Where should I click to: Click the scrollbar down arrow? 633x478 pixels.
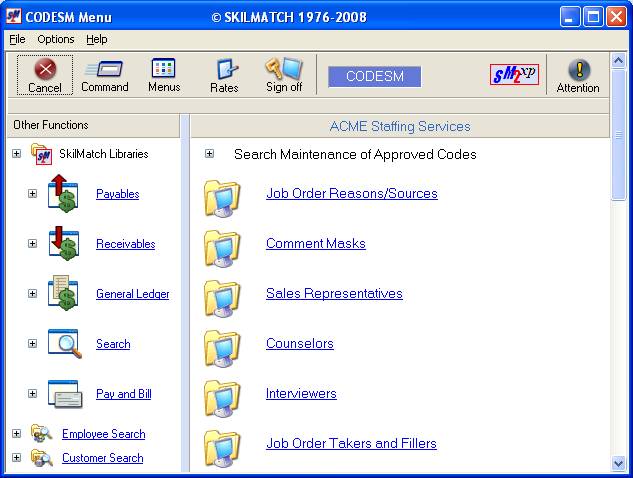[618, 463]
